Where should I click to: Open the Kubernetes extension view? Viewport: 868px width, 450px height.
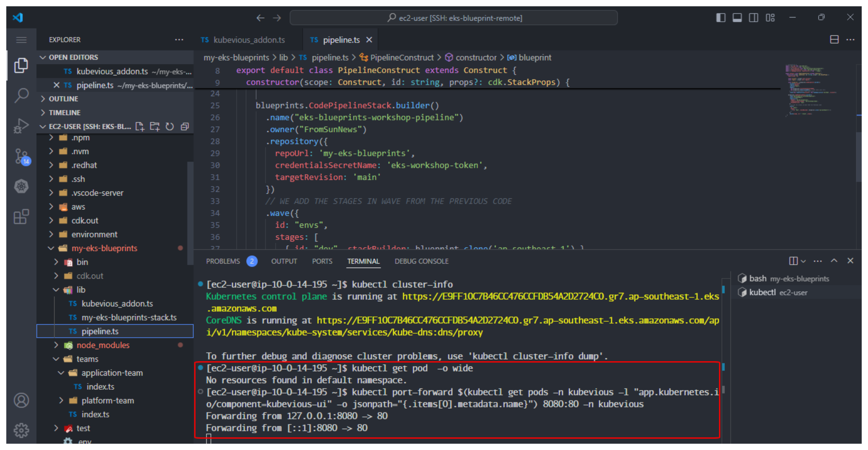[22, 186]
